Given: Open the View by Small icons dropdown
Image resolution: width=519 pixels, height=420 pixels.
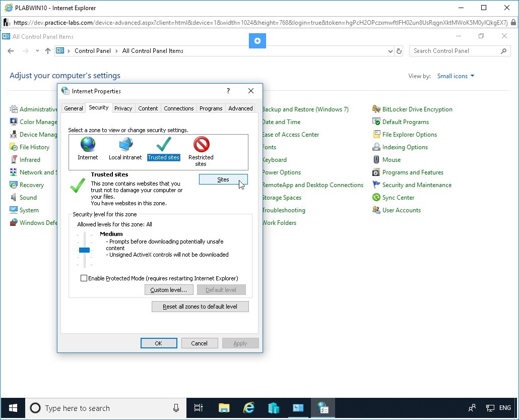Looking at the screenshot, I should tap(456, 76).
